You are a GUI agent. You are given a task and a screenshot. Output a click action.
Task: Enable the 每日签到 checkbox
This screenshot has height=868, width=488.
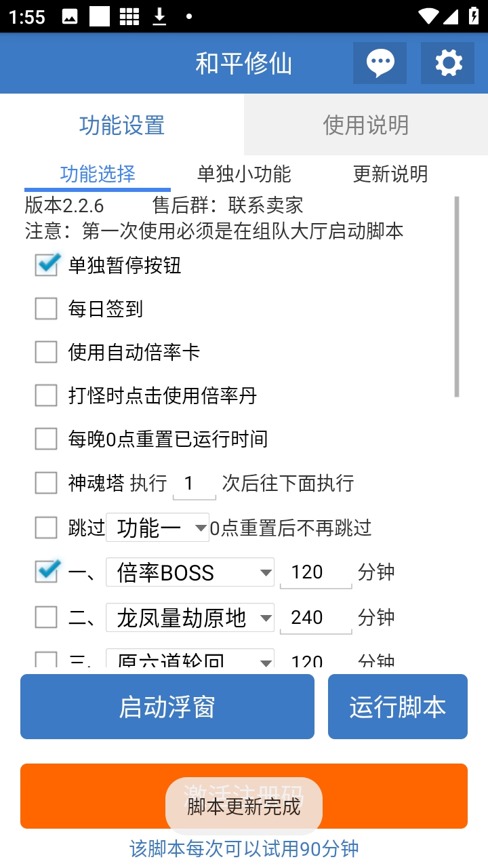[x=46, y=309]
